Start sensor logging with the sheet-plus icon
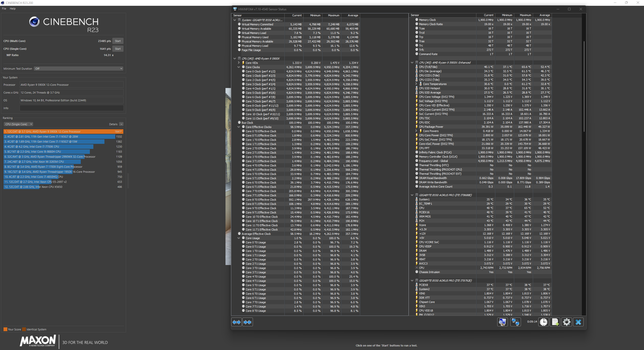 point(555,322)
